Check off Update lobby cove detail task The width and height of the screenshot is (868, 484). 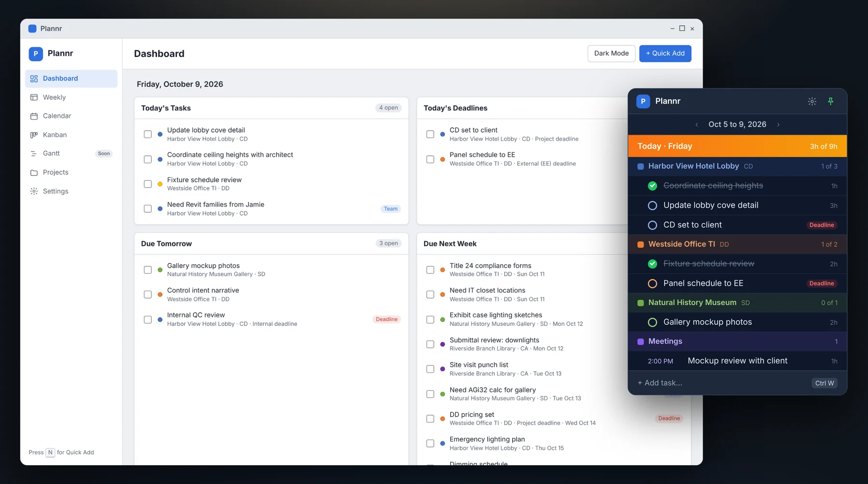pos(148,134)
